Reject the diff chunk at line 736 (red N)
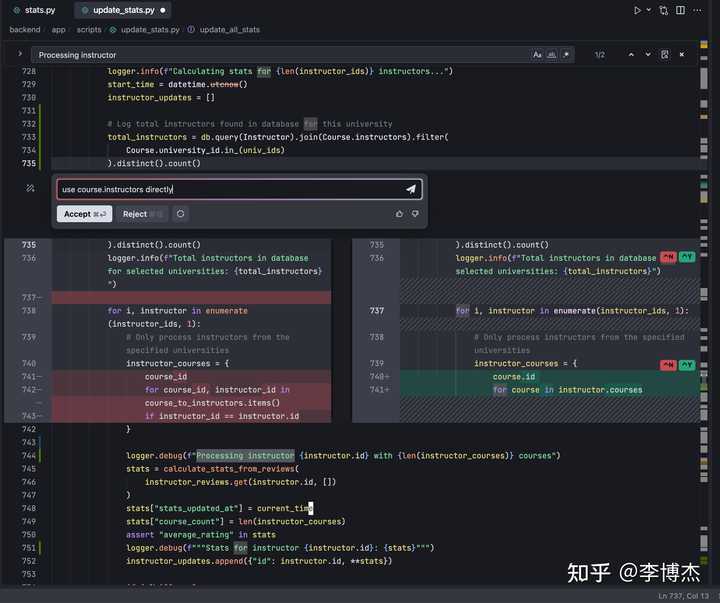 (x=668, y=257)
